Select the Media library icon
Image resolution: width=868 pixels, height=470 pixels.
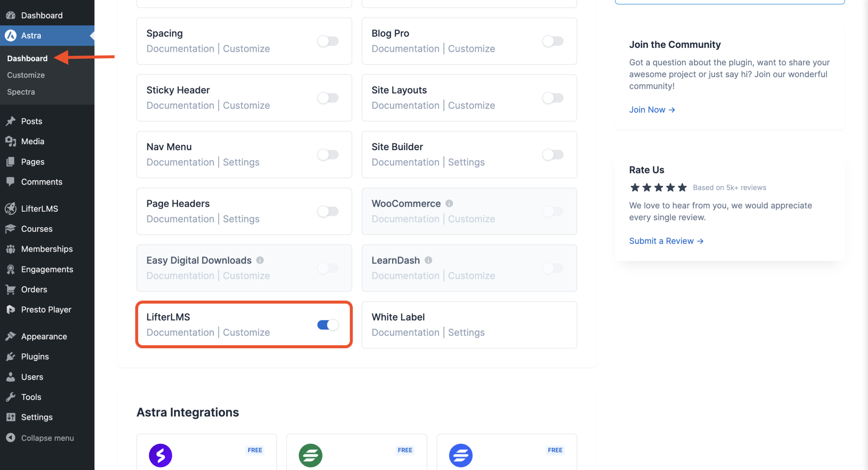pyautogui.click(x=11, y=141)
